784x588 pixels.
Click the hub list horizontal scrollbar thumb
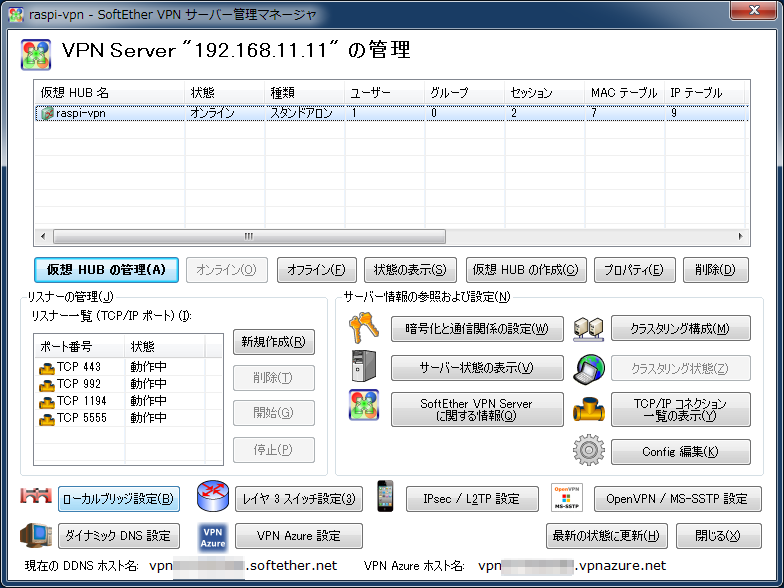pyautogui.click(x=249, y=236)
